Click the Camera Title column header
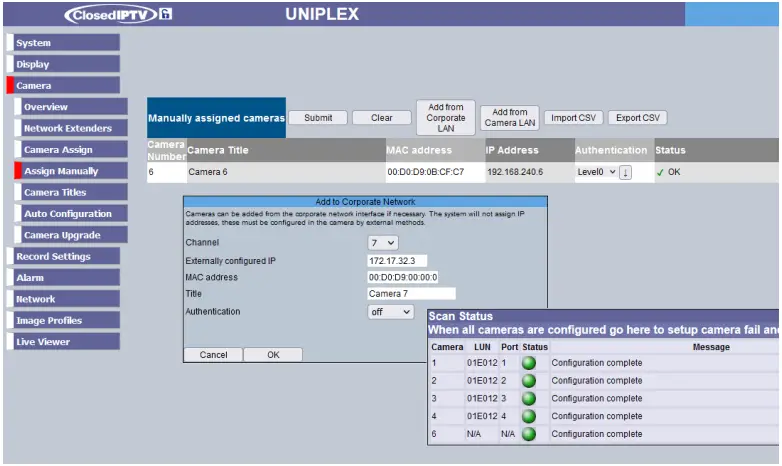Image resolution: width=782 pixels, height=466 pixels. 286,150
